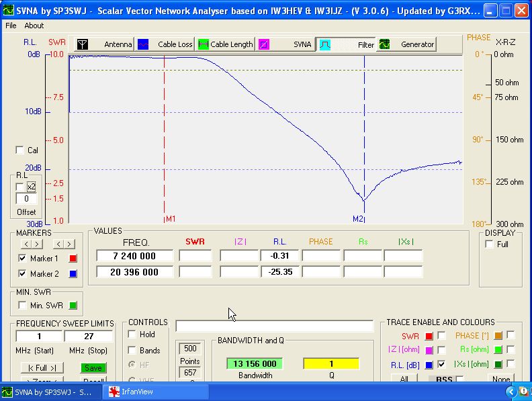
Task: Tick the Hold checkbox in Controls
Action: (x=132, y=335)
